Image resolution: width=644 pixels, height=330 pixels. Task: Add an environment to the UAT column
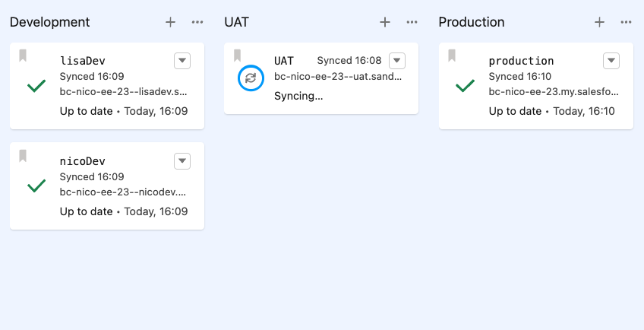pos(385,22)
